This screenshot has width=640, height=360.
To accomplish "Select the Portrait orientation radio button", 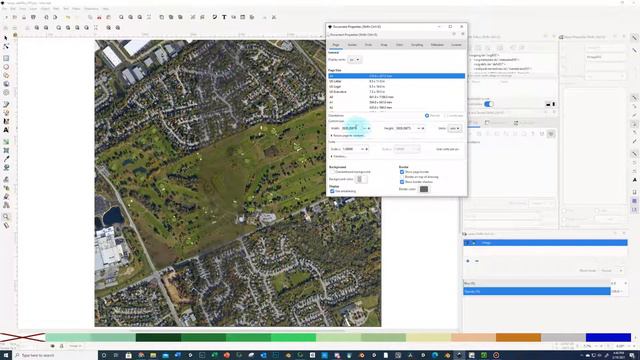I will pyautogui.click(x=427, y=116).
